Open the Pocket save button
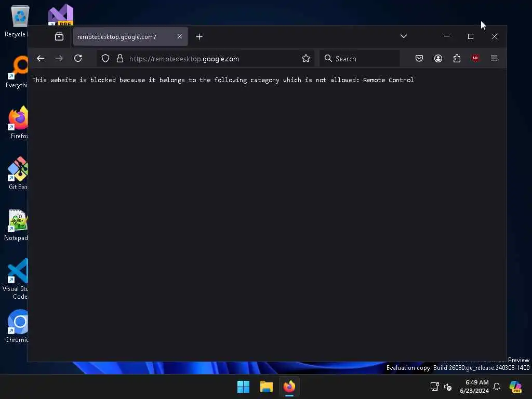This screenshot has width=532, height=399. pos(419,58)
